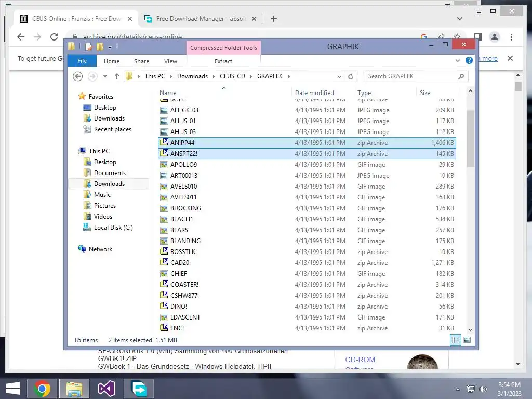Expand the arrow after GRAPHIK breadcrumb

pyautogui.click(x=289, y=77)
